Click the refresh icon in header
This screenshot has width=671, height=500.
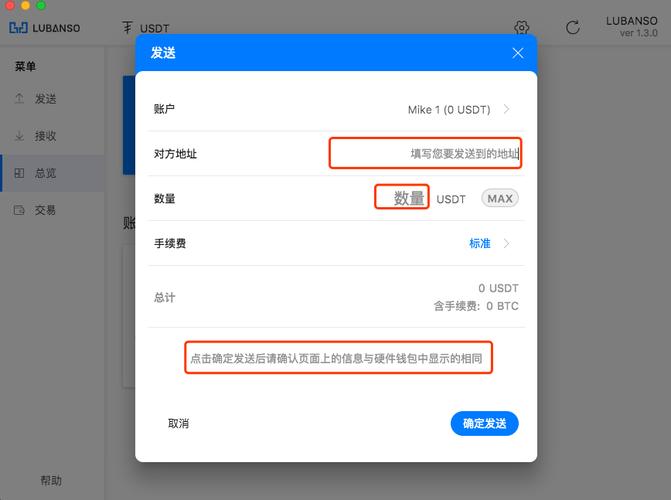573,27
